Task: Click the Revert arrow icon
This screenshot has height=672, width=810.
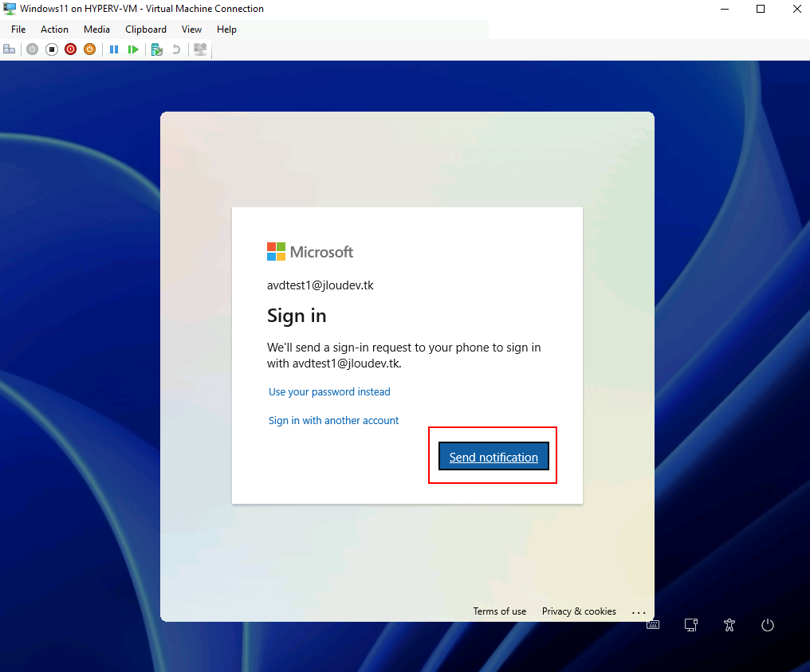Action: point(176,49)
